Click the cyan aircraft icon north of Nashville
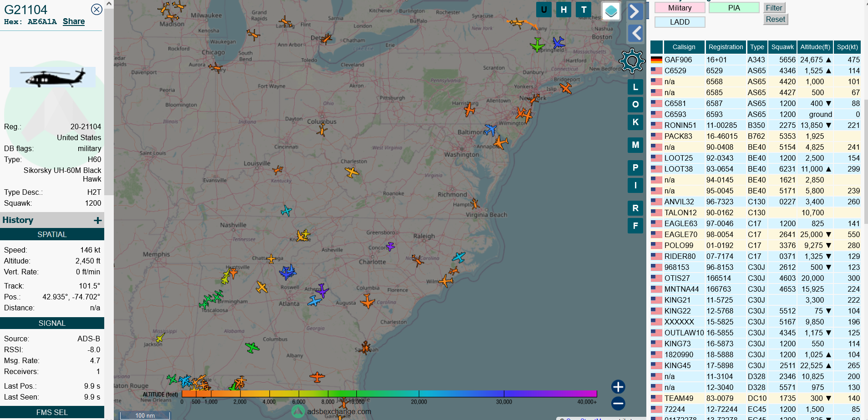 pyautogui.click(x=286, y=211)
